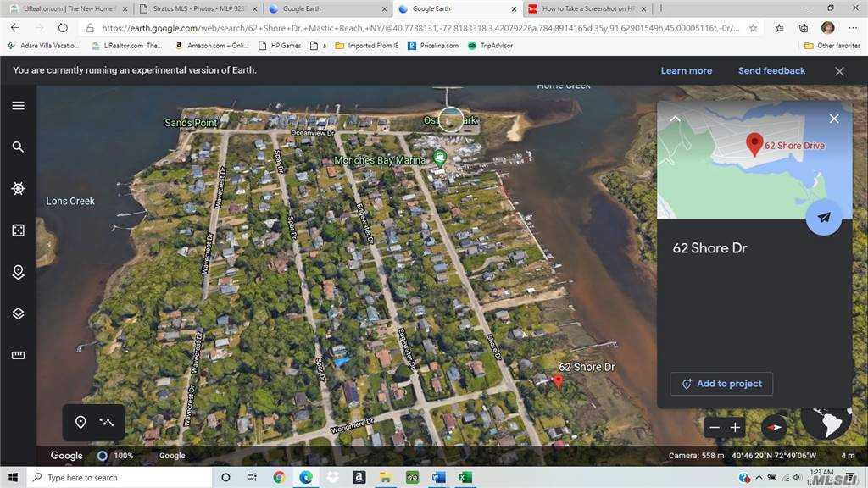The height and width of the screenshot is (488, 868).
Task: Switch to the Stratus MLS Photos tab
Action: 195,8
